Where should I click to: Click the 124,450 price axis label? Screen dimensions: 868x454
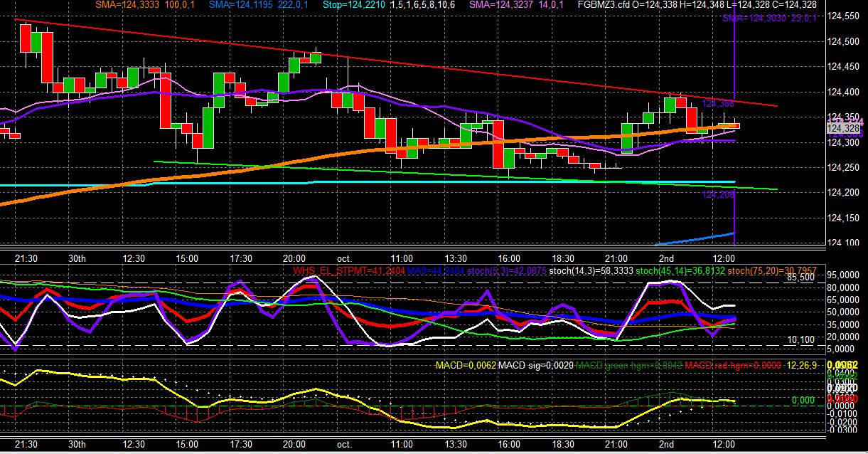pos(845,67)
